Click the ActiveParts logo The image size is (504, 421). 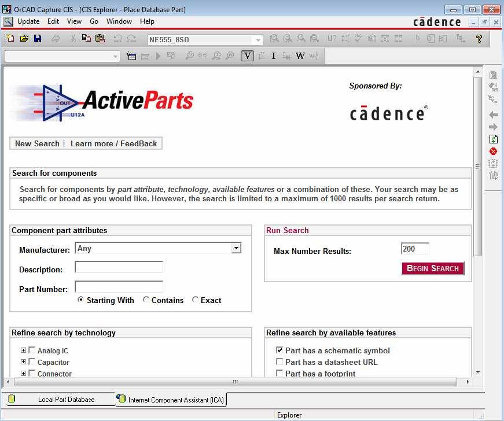point(103,103)
